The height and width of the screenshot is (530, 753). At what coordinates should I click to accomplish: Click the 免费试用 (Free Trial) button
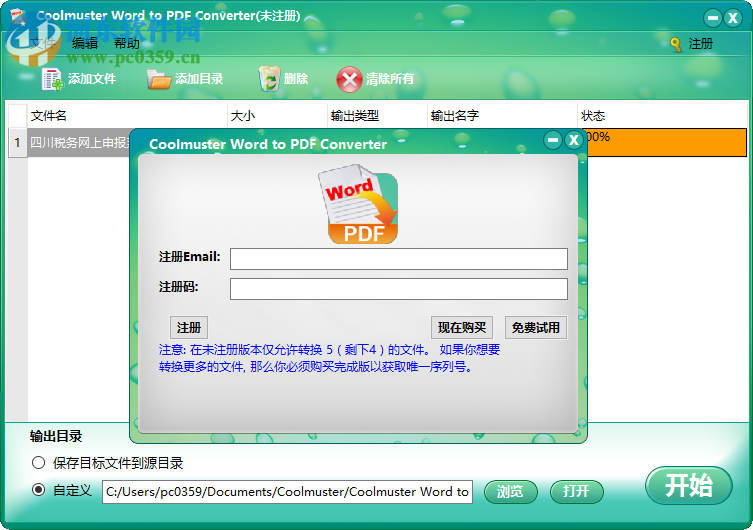536,327
